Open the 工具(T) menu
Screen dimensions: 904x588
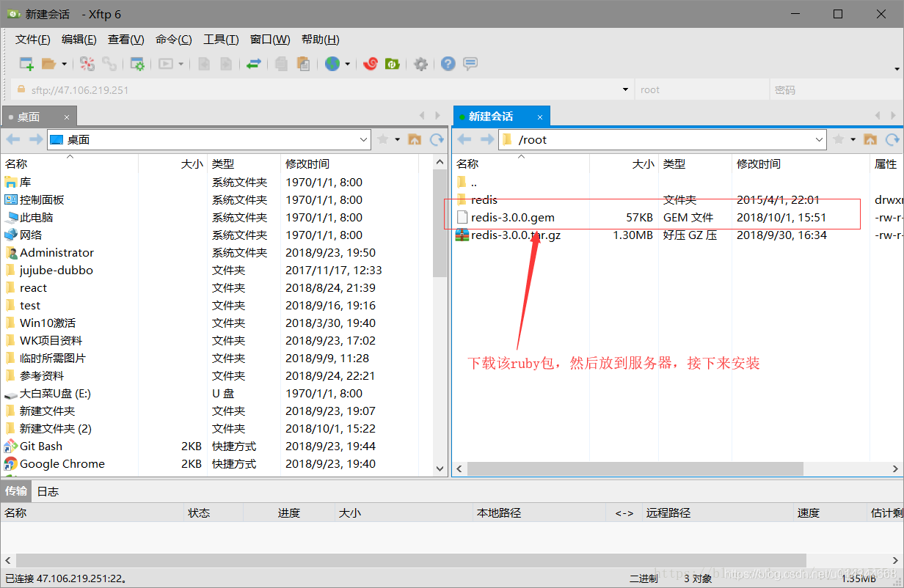click(x=221, y=40)
